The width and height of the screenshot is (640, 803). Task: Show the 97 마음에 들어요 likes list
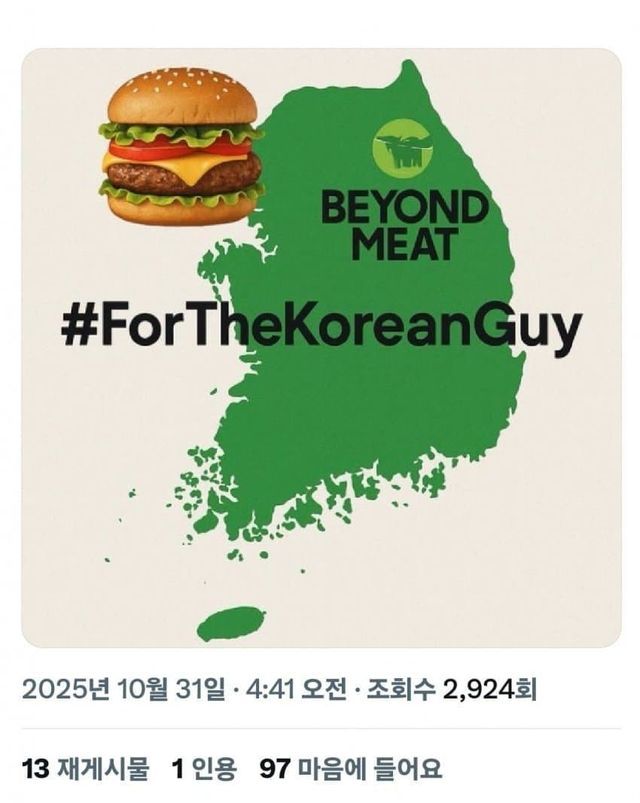[x=351, y=768]
